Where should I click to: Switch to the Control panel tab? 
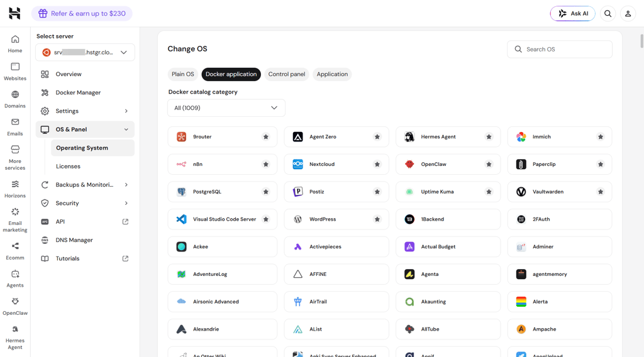[287, 74]
